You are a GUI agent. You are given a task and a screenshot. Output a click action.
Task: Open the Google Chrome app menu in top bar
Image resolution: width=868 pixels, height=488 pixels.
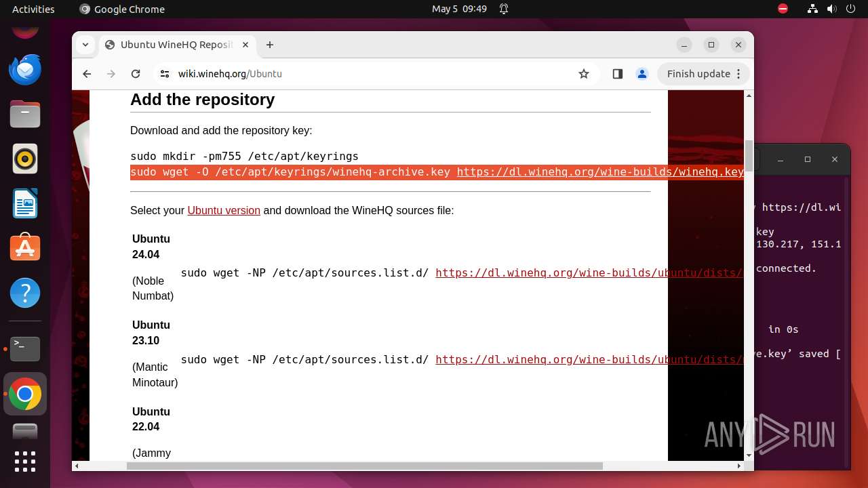(x=122, y=9)
